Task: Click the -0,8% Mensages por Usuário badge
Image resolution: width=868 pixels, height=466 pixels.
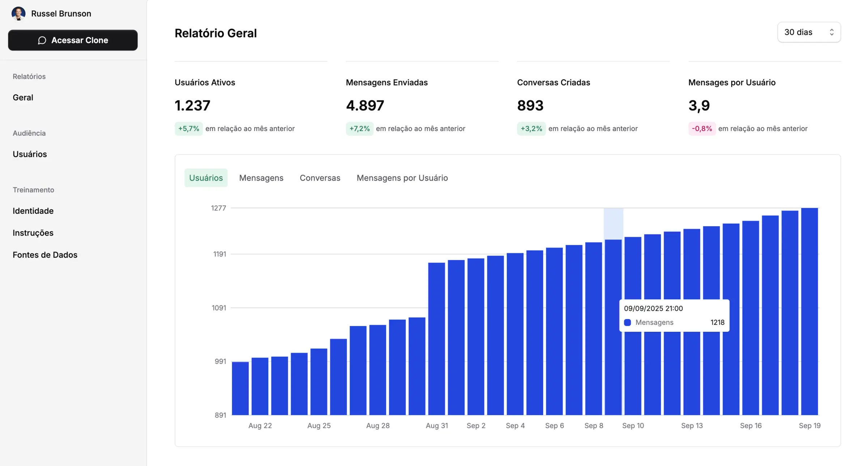Action: tap(702, 128)
